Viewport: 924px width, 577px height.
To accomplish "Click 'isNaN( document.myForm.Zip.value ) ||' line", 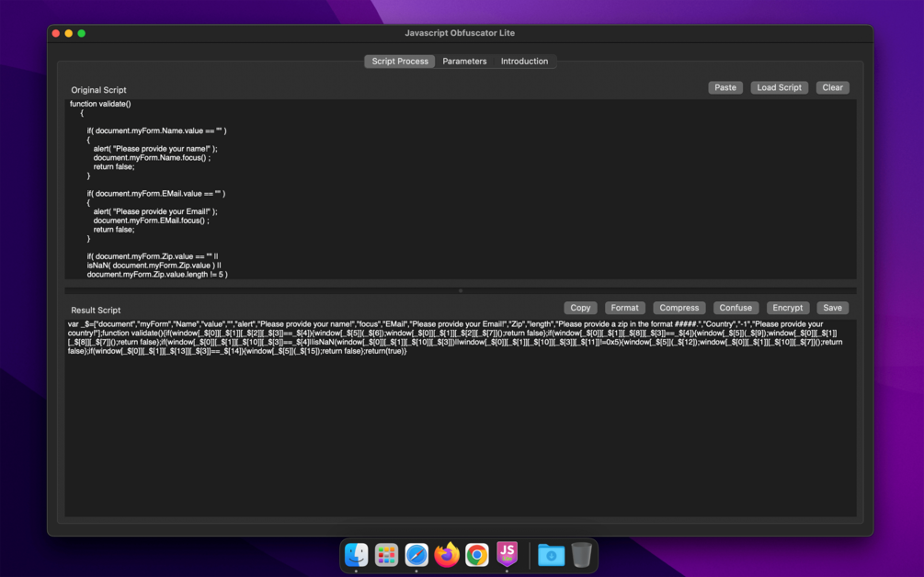I will 154,266.
